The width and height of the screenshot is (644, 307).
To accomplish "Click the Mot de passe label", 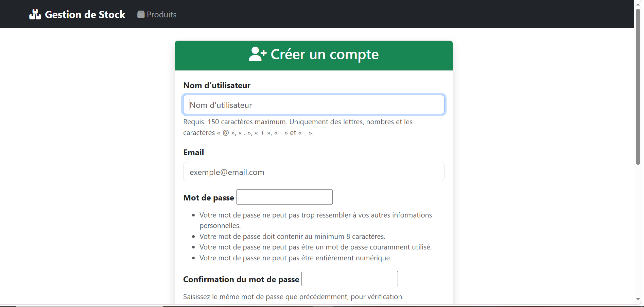I will (209, 198).
